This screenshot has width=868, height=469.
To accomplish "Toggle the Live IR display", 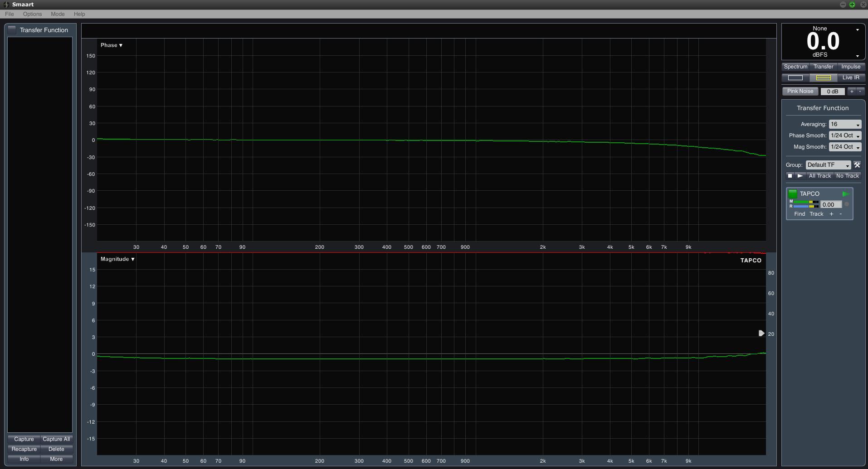I will [x=851, y=77].
